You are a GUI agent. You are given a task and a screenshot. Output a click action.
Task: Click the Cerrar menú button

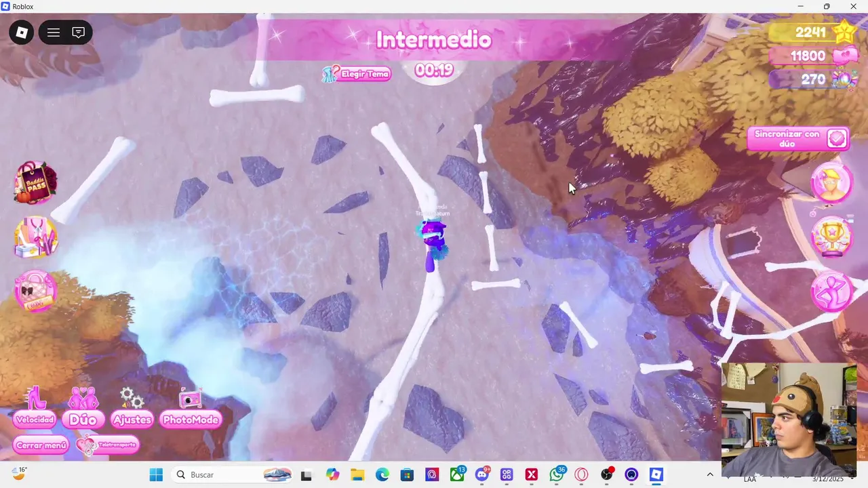pyautogui.click(x=41, y=445)
